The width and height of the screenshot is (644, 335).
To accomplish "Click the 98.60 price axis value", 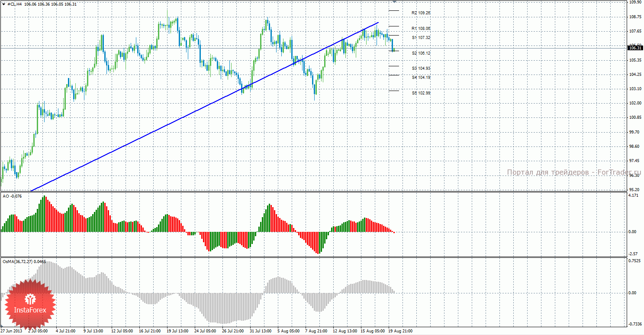I will (634, 146).
